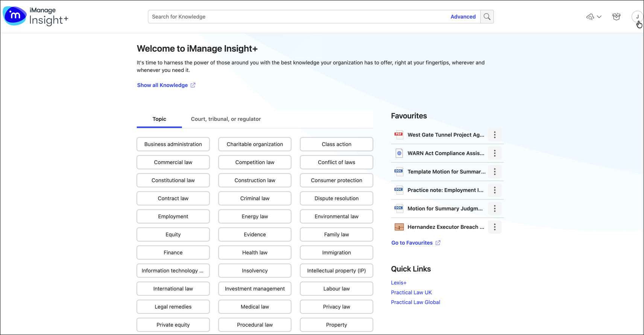
Task: Select Employment topic
Action: [173, 216]
